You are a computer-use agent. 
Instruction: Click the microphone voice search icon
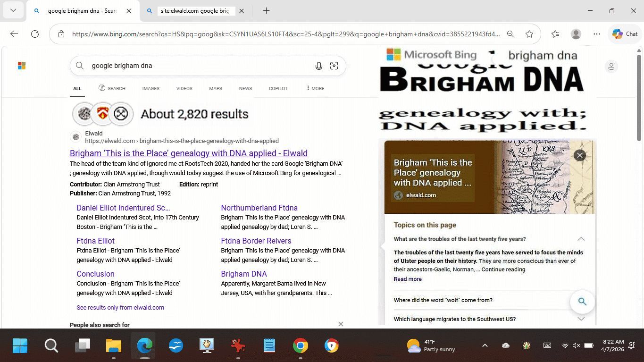(x=319, y=66)
